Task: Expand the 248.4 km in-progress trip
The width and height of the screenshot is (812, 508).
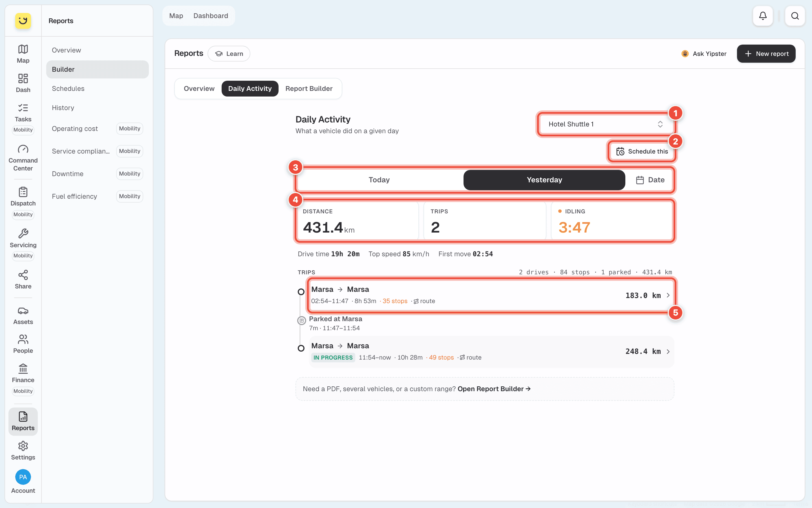Action: pyautogui.click(x=491, y=351)
